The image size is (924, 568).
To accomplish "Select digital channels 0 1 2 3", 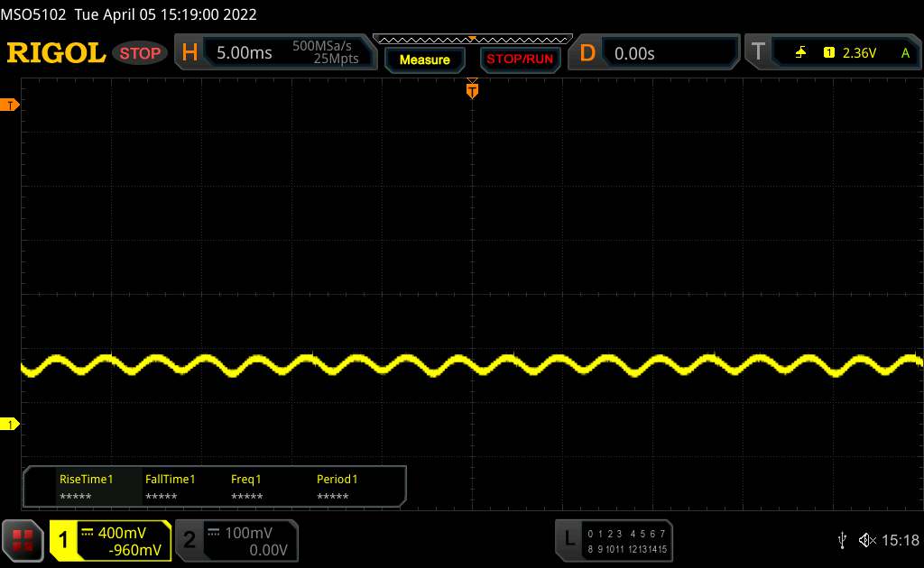I will (605, 534).
